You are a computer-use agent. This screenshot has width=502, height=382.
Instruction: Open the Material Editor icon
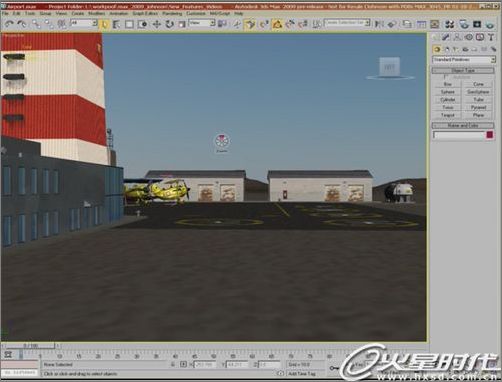[x=449, y=24]
